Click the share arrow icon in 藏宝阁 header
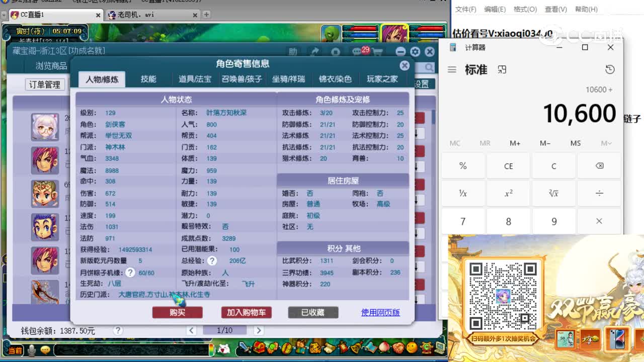This screenshot has height=362, width=644. 315,52
